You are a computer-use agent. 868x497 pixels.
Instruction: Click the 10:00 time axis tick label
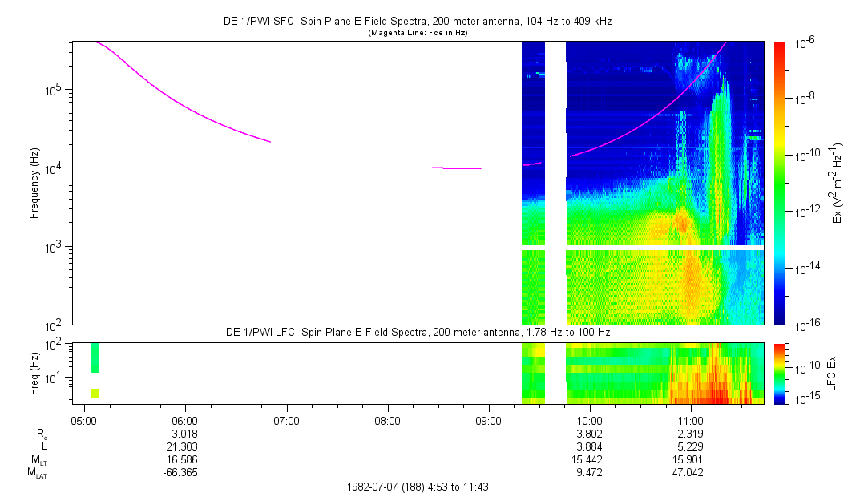(590, 419)
